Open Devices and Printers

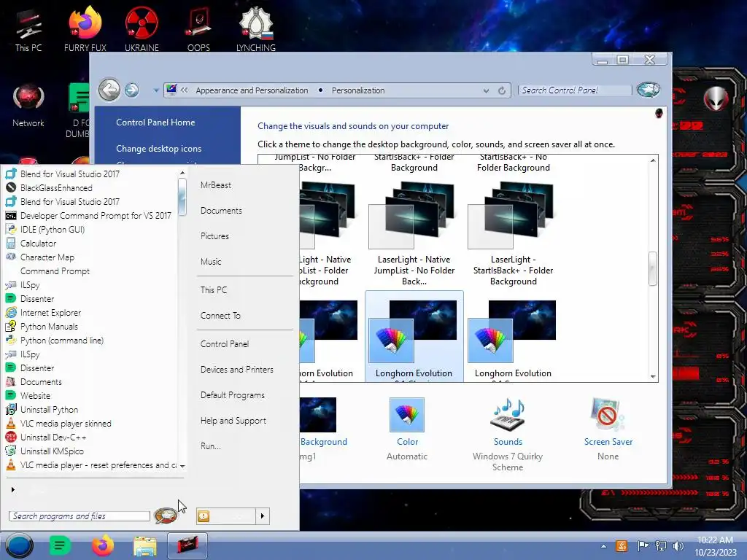point(237,370)
